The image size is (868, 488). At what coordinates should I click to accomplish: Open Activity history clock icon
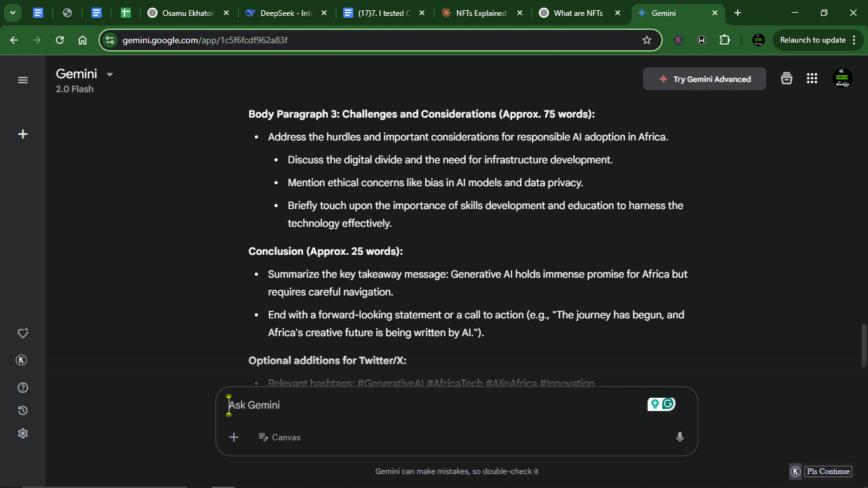click(x=23, y=410)
